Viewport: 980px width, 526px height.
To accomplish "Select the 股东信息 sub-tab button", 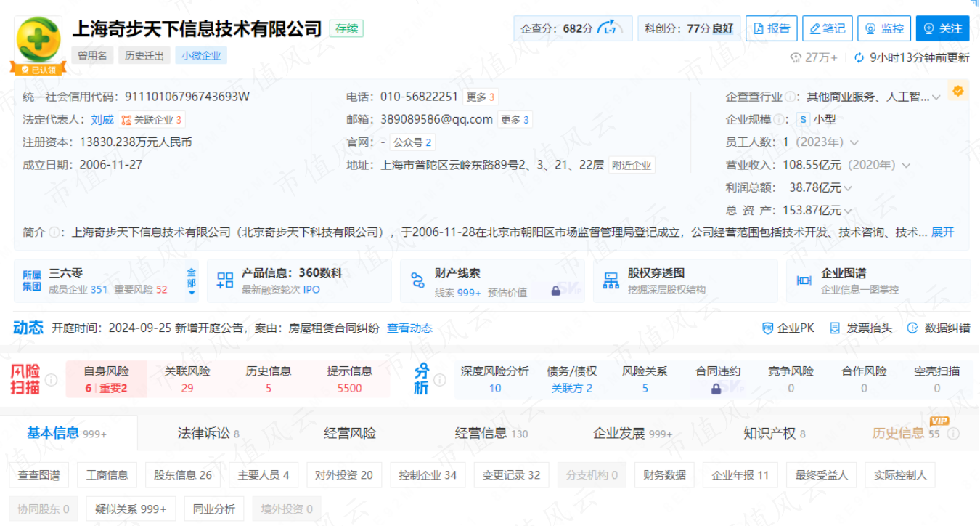I will 183,475.
